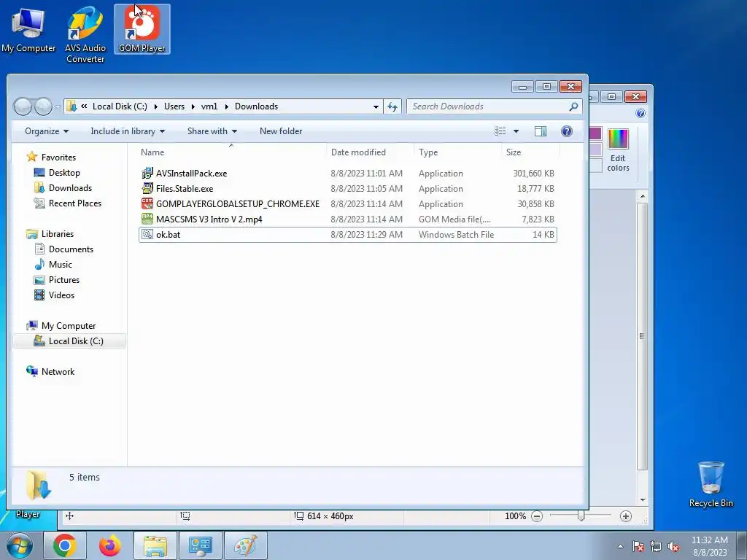Select the My Computer desktop icon
Image resolution: width=747 pixels, height=560 pixels.
(x=28, y=29)
